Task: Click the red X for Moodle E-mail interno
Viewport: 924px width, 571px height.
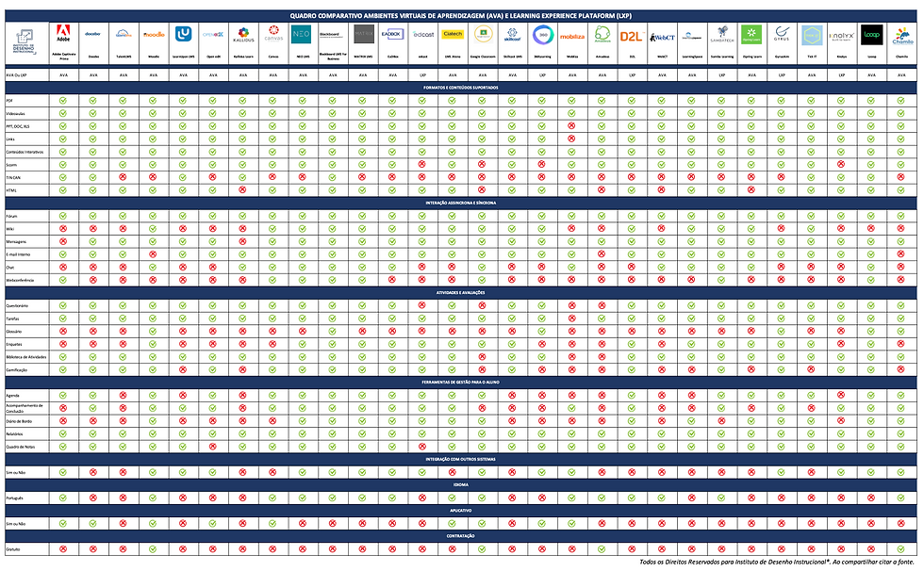Action: pos(153,254)
